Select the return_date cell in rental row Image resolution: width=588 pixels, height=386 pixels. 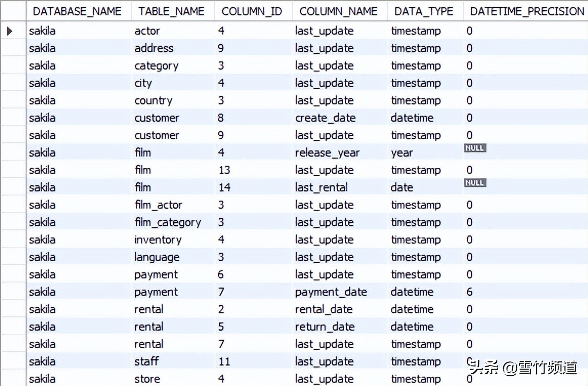[325, 327]
